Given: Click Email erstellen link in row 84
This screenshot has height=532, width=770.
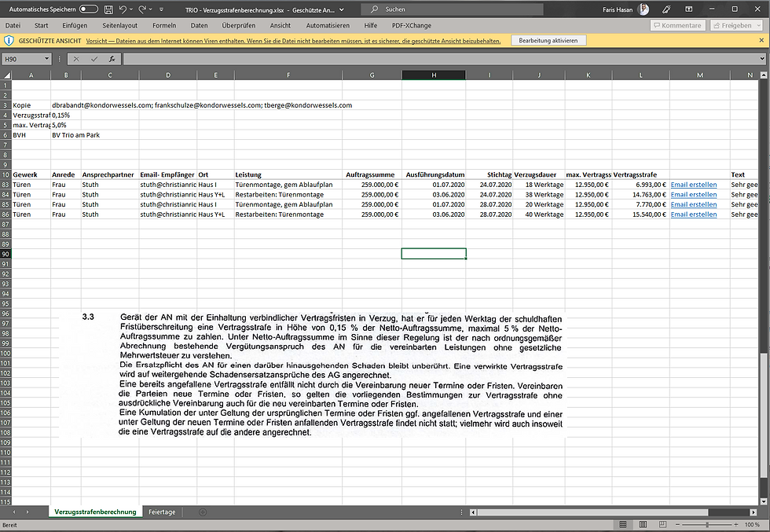Looking at the screenshot, I should (693, 195).
